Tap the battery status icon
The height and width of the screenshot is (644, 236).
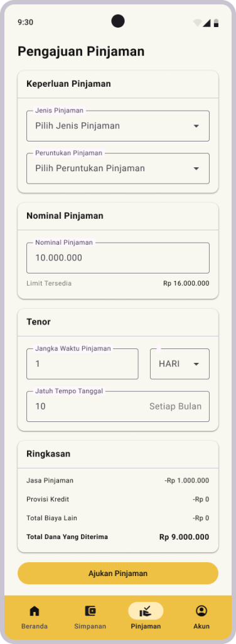point(216,23)
